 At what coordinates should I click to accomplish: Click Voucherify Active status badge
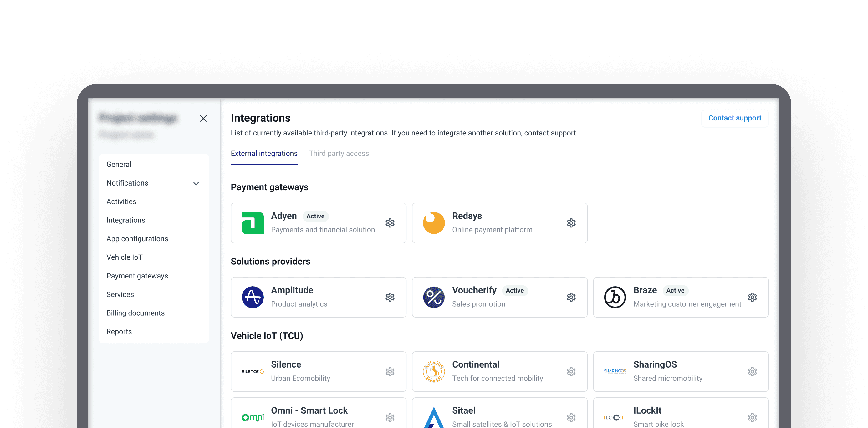tap(514, 291)
